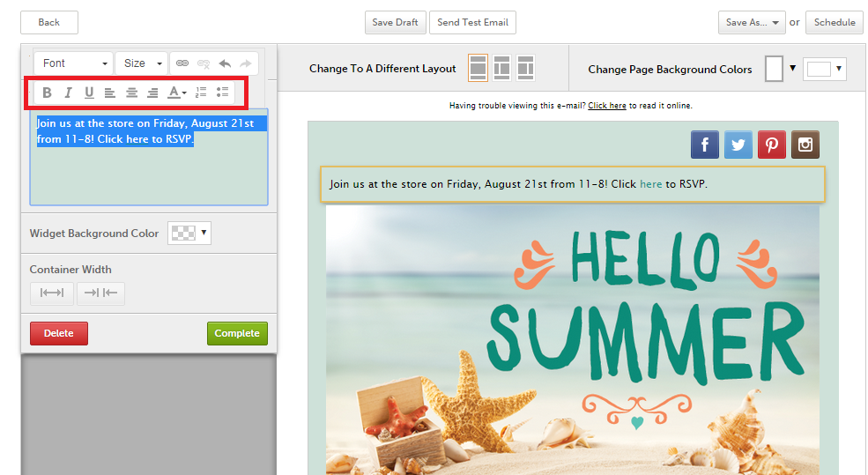Open the Font dropdown

[x=74, y=63]
